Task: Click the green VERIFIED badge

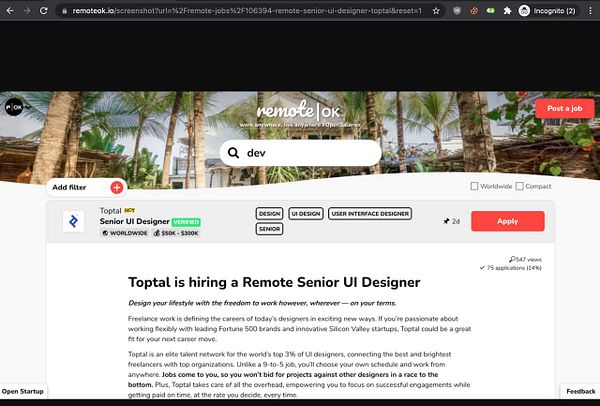Action: pyautogui.click(x=186, y=222)
